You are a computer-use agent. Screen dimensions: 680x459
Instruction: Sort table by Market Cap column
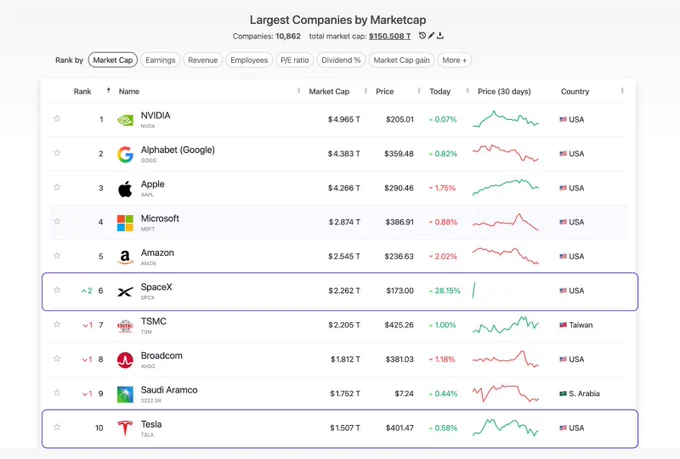tap(366, 91)
